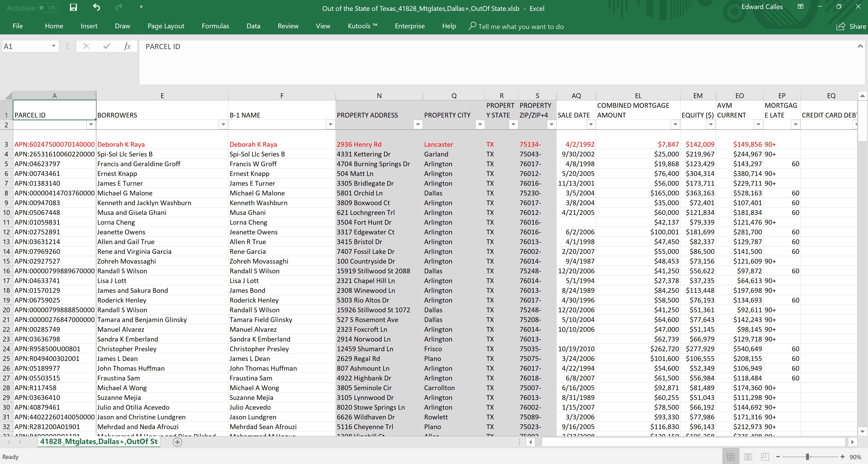Open the Data ribbon tab
This screenshot has height=464, width=868.
coord(253,26)
